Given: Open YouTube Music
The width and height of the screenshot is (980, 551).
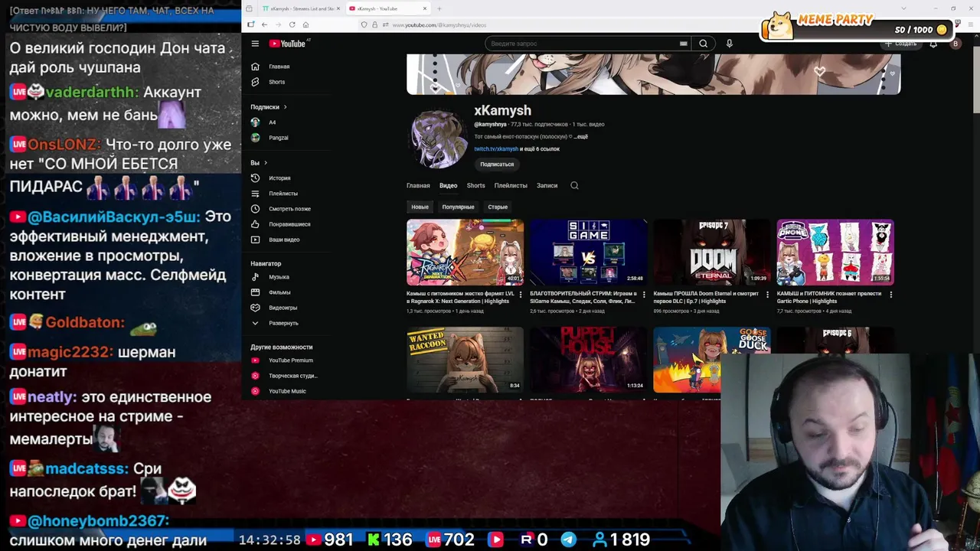Looking at the screenshot, I should pyautogui.click(x=287, y=391).
